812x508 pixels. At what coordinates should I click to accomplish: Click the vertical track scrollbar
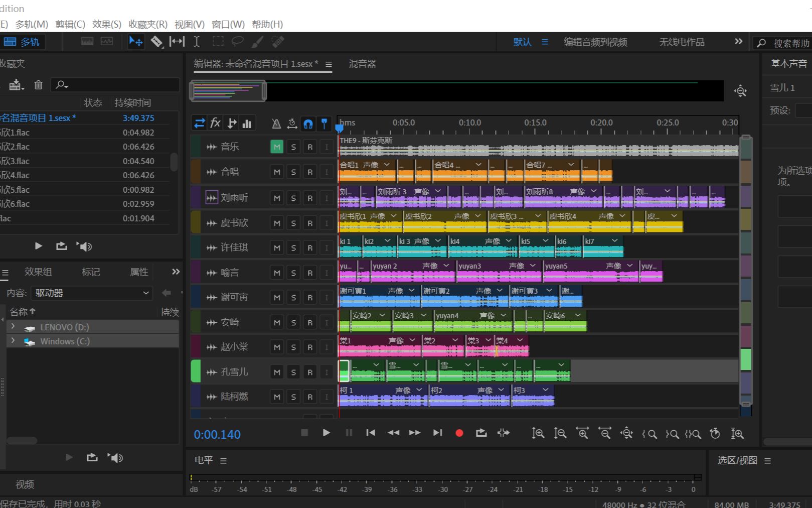tap(746, 270)
